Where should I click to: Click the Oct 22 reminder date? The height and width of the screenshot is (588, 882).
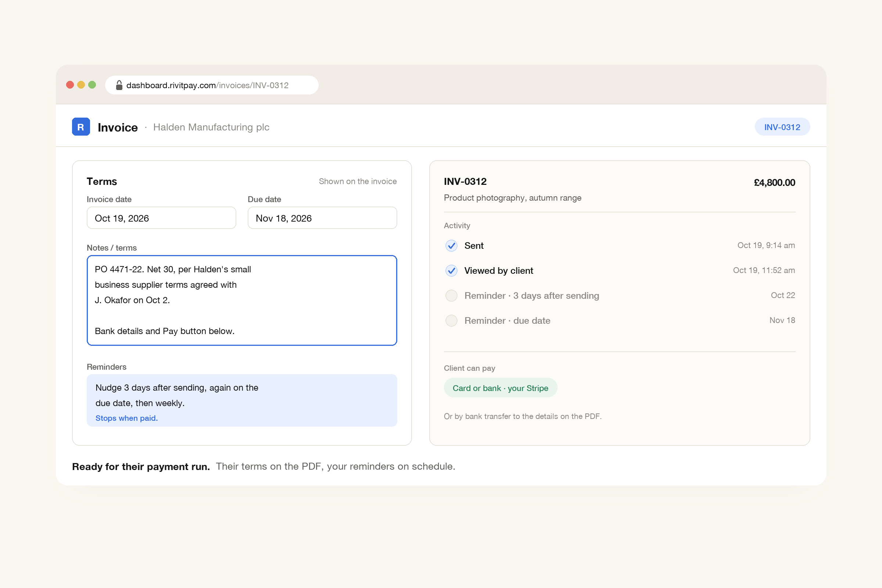(783, 295)
